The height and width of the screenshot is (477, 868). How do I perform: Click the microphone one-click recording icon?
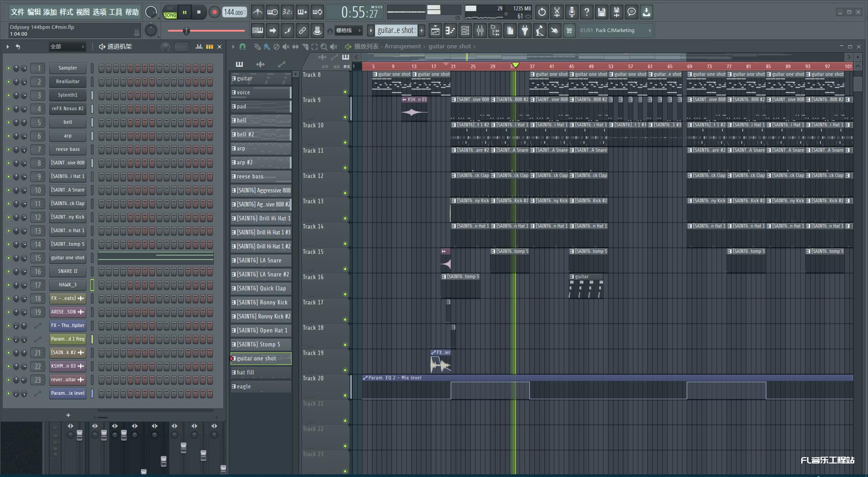pos(572,12)
